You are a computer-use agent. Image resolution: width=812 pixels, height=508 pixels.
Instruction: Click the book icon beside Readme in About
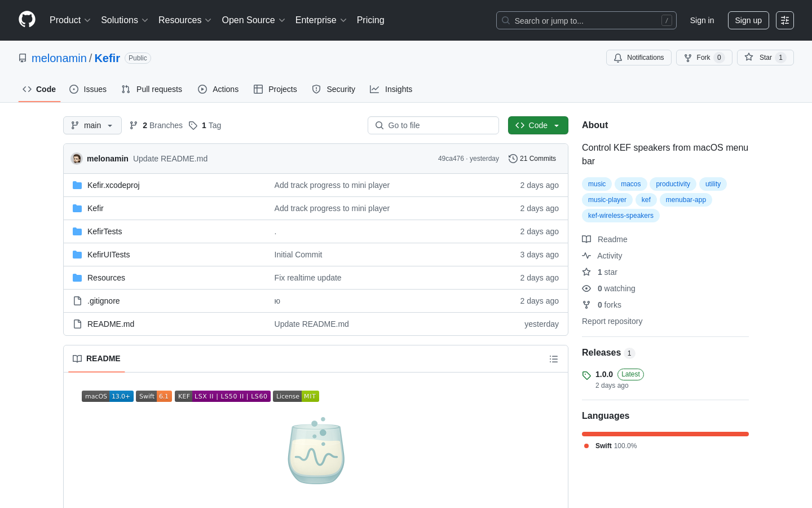click(x=586, y=239)
